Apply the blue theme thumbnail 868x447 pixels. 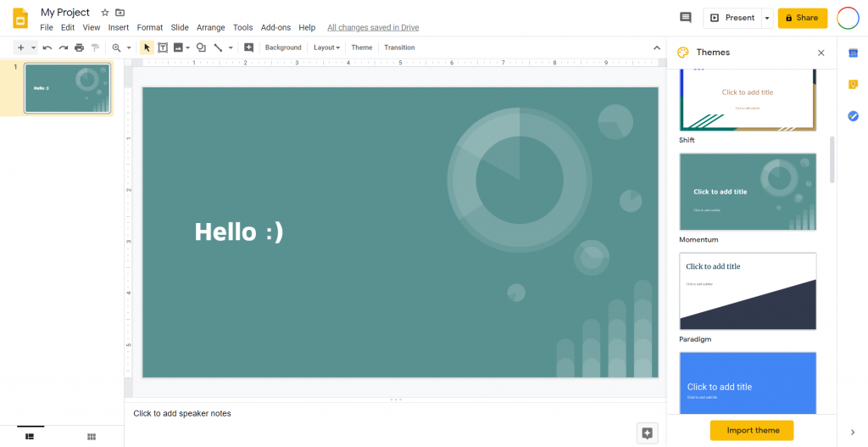748,383
